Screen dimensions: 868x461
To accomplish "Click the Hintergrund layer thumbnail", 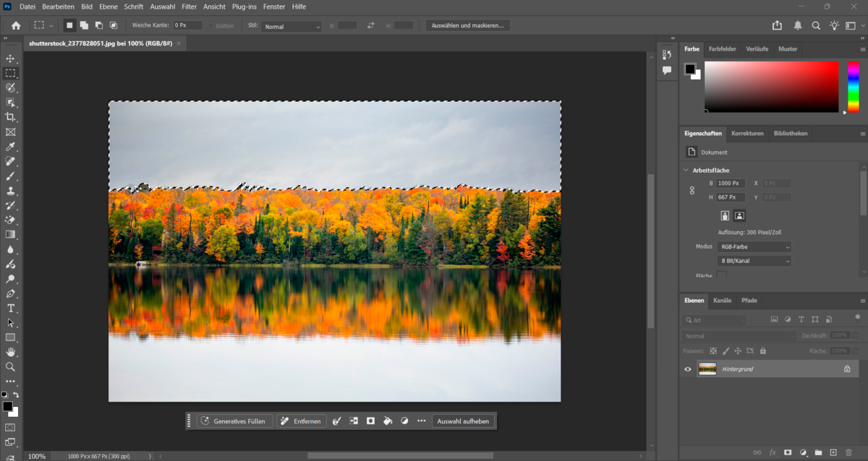I will point(707,369).
